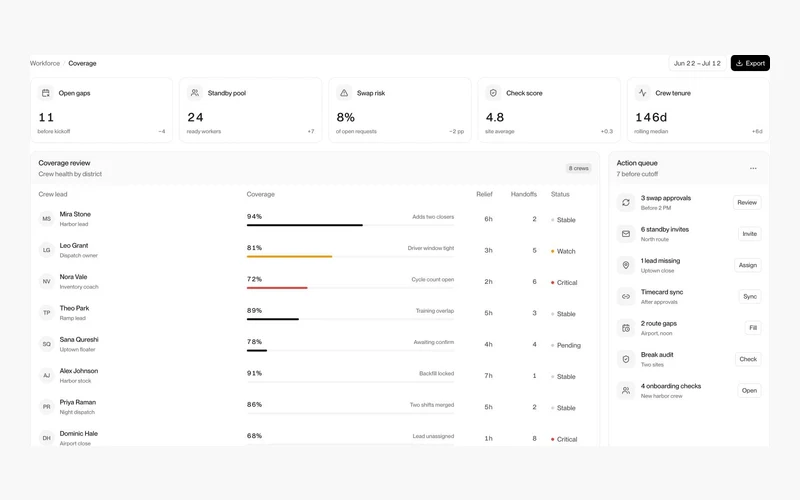Click the AJ avatar for Alex Johnson
Viewport: 800px width, 500px height.
(x=46, y=376)
